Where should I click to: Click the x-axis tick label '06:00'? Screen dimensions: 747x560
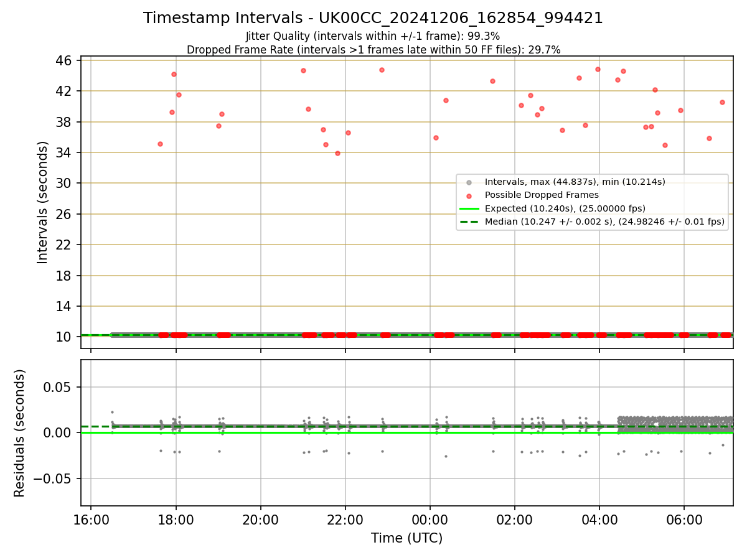click(684, 519)
